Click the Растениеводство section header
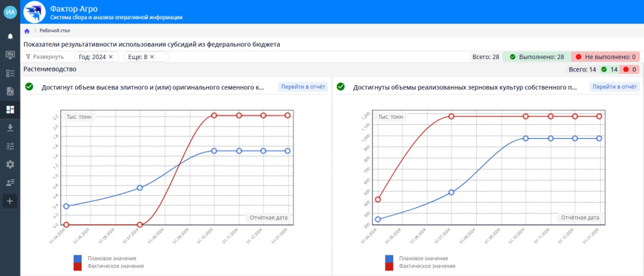 50,69
